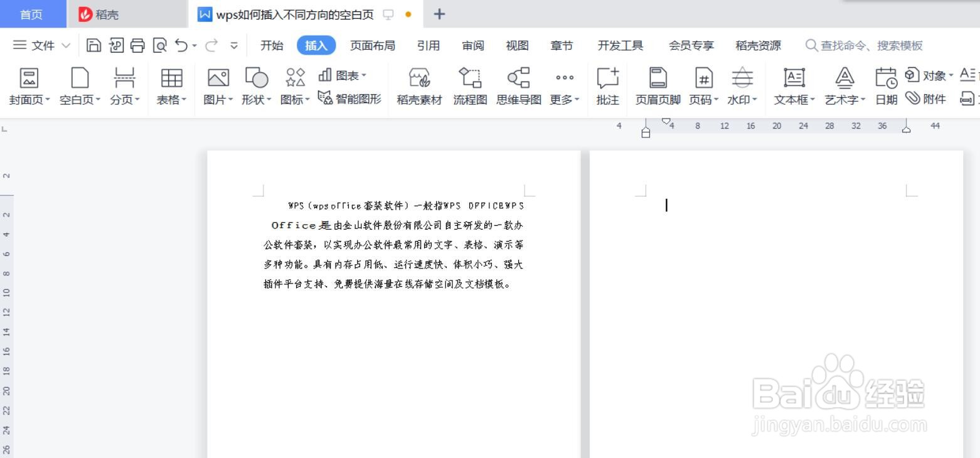Screen dimensions: 980x458
Task: Click the left indent marker on ruler
Action: pyautogui.click(x=646, y=132)
